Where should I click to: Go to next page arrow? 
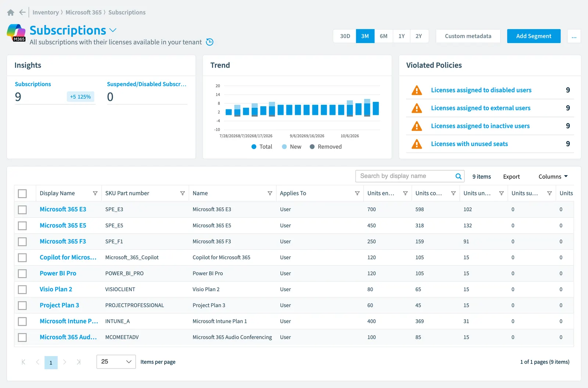pos(65,362)
